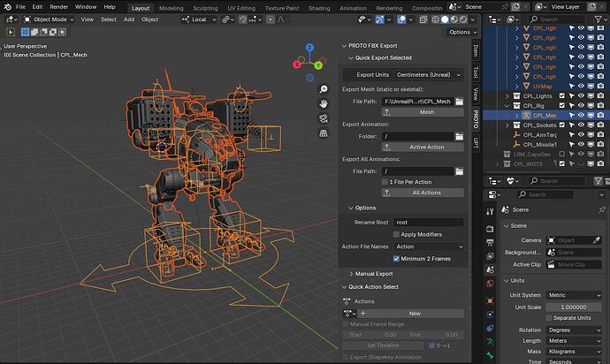Enable the 1 File Per Action checkbox

[385, 182]
